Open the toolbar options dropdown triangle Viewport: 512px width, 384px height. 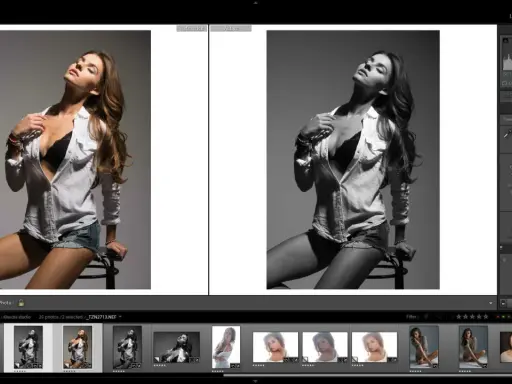click(x=491, y=303)
